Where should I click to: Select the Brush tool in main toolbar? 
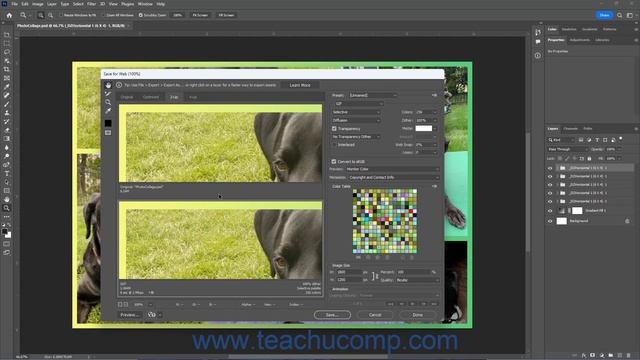pyautogui.click(x=7, y=104)
